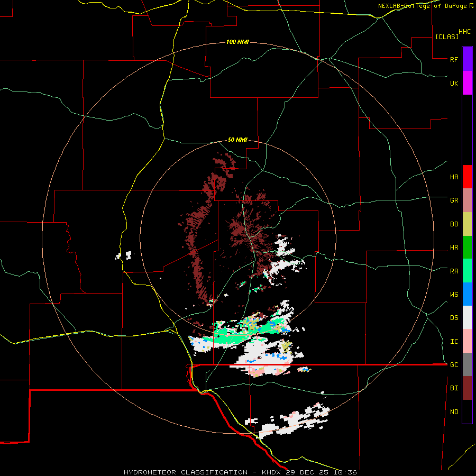Click the magenta UK legend swatch

click(x=467, y=83)
